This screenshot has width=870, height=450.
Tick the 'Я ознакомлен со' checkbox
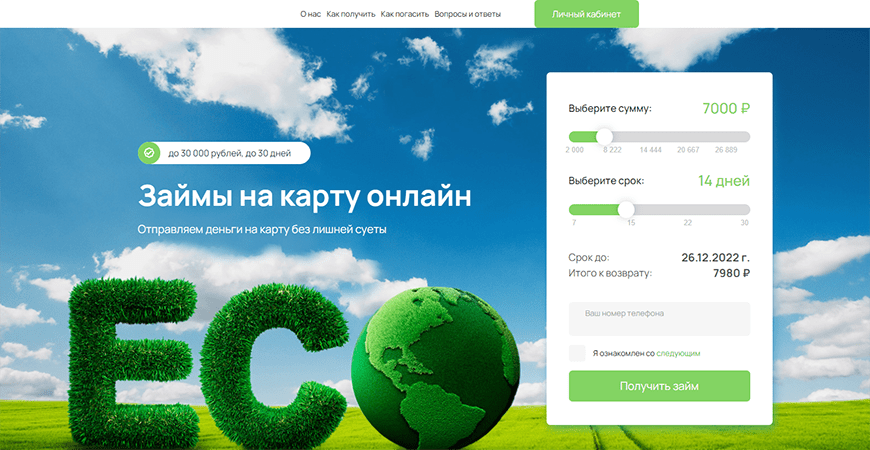pyautogui.click(x=577, y=353)
